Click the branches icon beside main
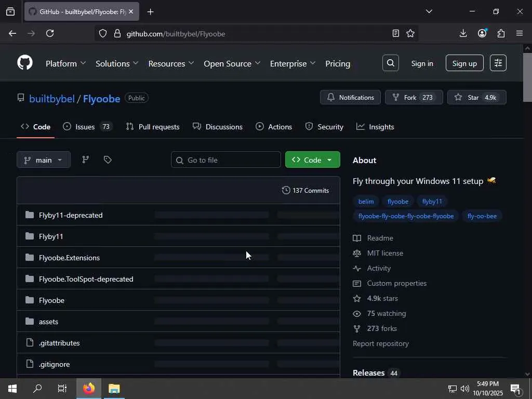Image resolution: width=532 pixels, height=399 pixels. (x=86, y=159)
